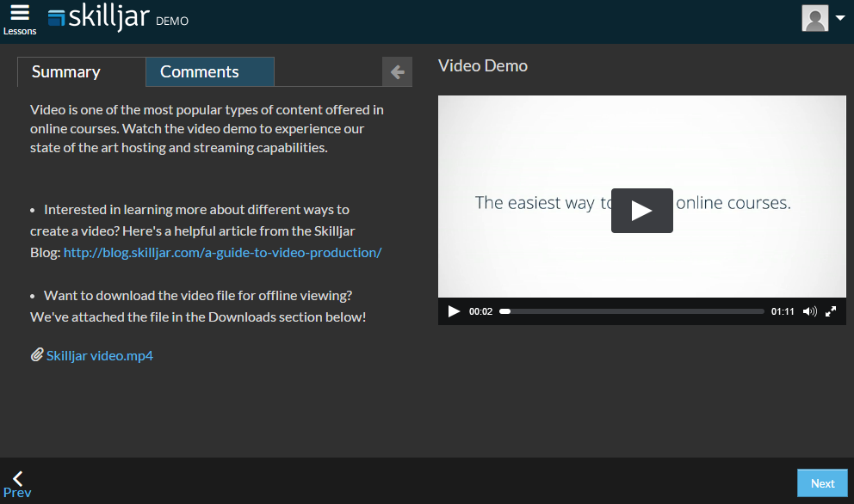The height and width of the screenshot is (504, 854).
Task: Click the user profile avatar
Action: coord(814,18)
